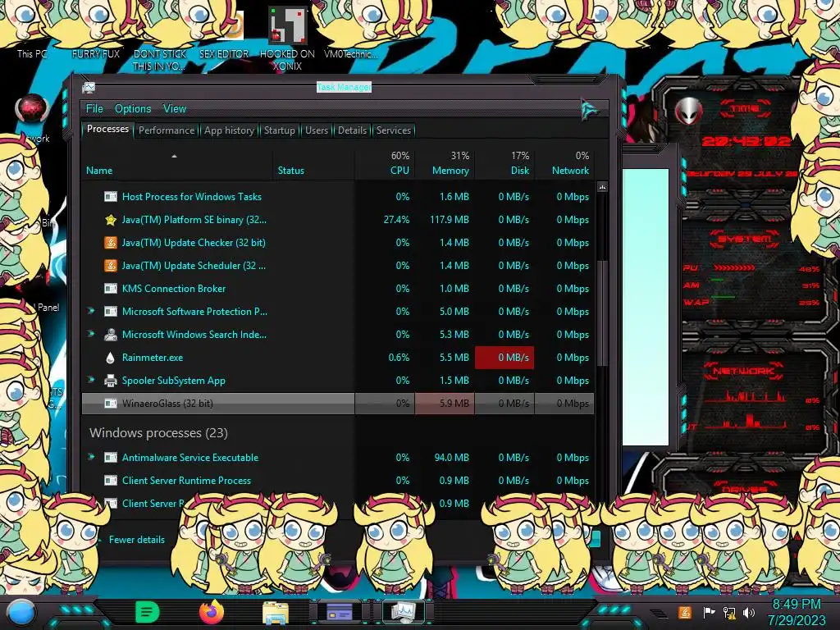
Task: Expand the Microsoft Software Protection process
Action: [x=91, y=311]
